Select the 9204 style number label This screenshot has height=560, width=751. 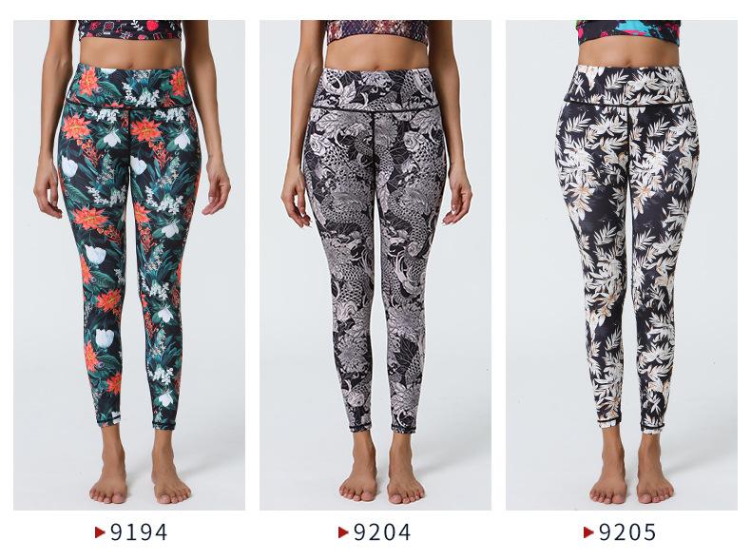point(382,532)
